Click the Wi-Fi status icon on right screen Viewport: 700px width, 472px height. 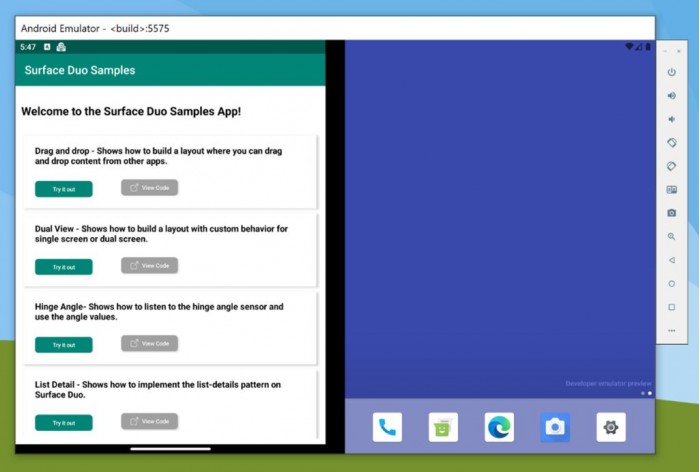[629, 46]
